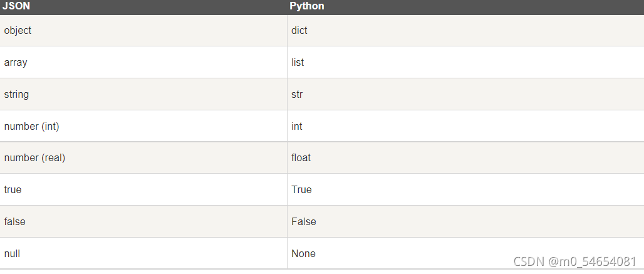
Task: Click the 'object' table cell
Action: [18, 30]
